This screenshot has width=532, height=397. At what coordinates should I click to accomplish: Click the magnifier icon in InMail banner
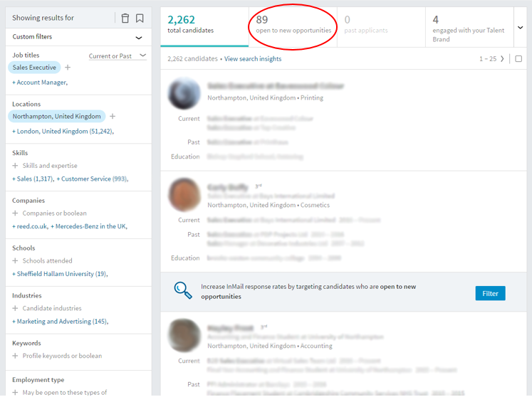(x=183, y=290)
